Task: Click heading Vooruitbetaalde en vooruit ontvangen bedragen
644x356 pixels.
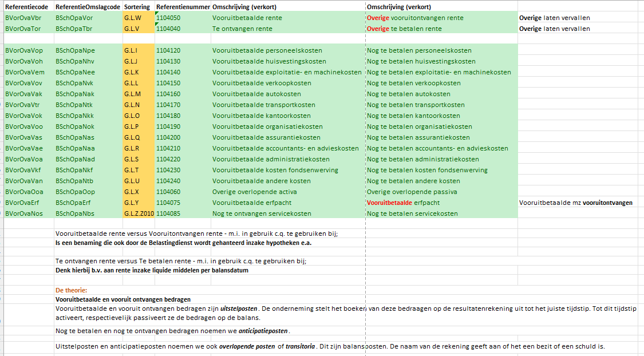Action: coord(123,300)
